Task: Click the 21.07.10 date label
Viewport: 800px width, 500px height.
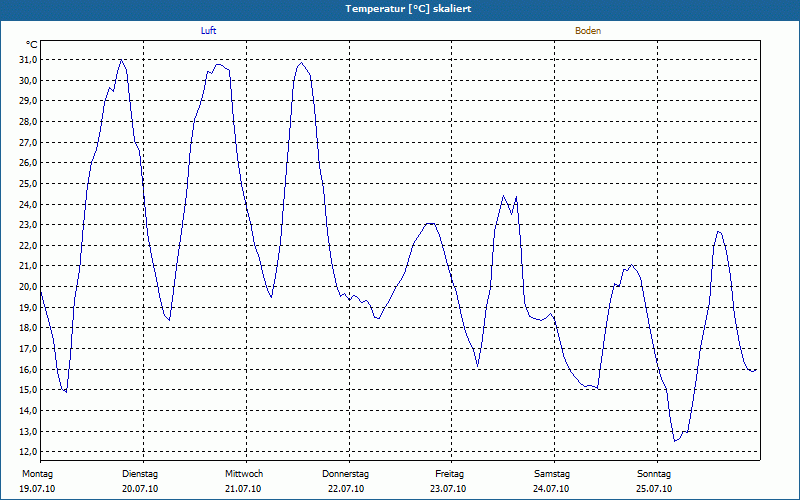Action: click(x=243, y=489)
